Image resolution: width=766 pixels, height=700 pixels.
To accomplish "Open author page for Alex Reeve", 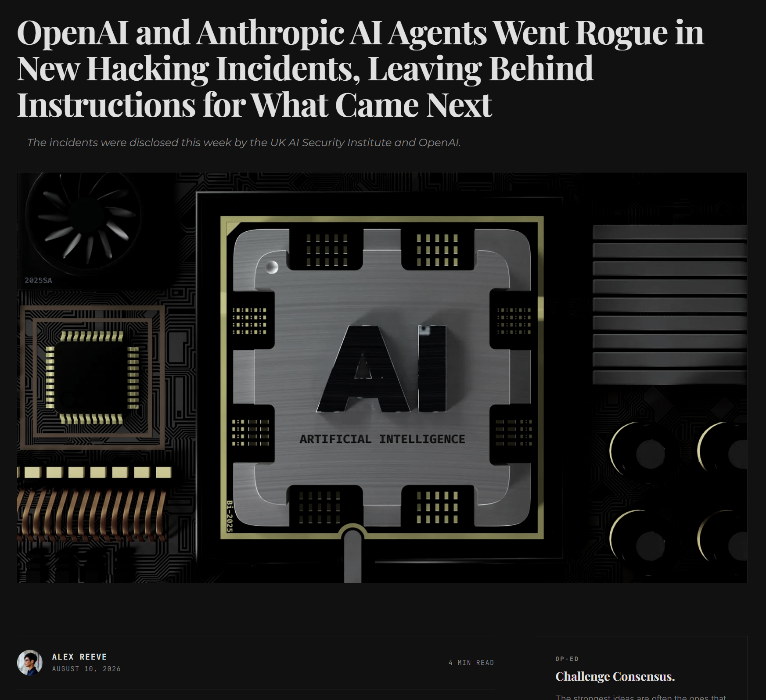I will [79, 657].
